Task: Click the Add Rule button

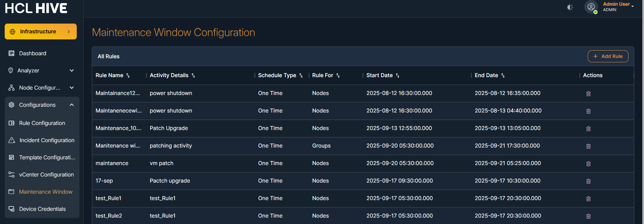Action: [x=608, y=56]
